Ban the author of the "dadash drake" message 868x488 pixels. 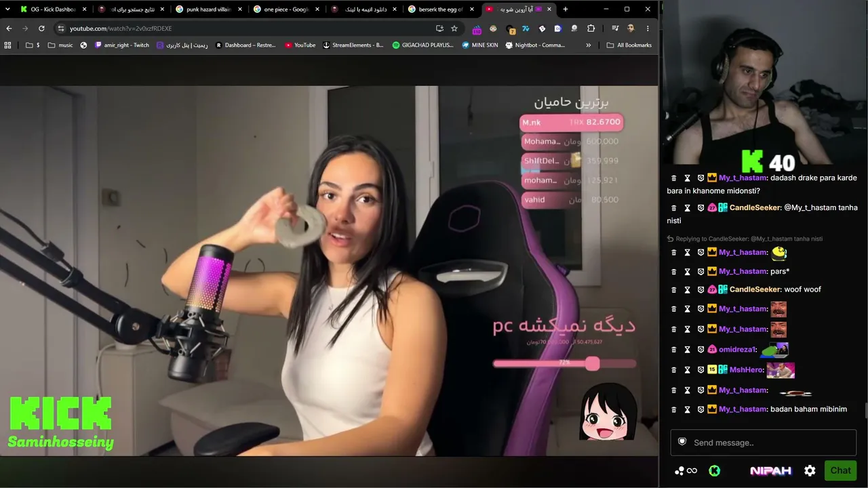701,178
